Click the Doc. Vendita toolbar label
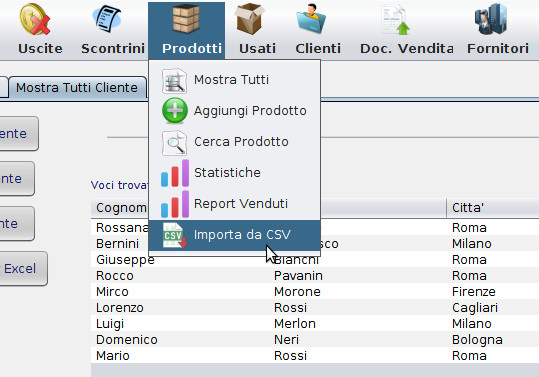The image size is (539, 377). [407, 48]
